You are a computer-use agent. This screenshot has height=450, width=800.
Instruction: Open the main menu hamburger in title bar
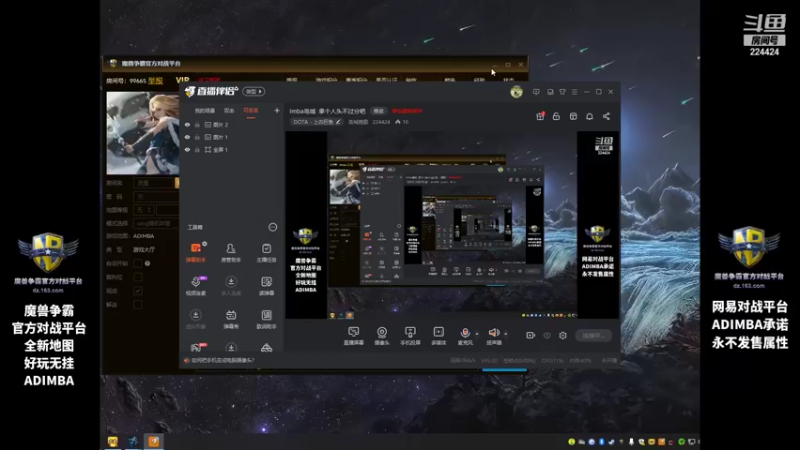tap(574, 92)
